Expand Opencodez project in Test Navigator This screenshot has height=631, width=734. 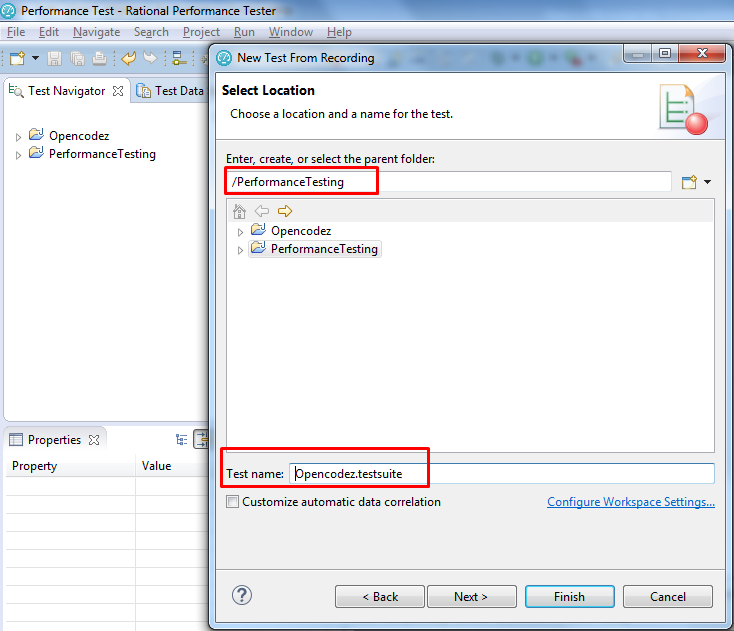point(18,137)
